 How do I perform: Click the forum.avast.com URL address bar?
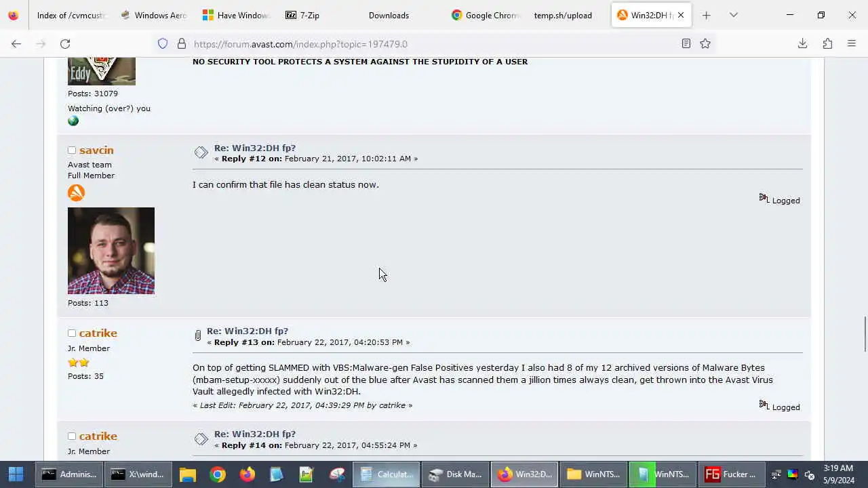click(x=434, y=43)
